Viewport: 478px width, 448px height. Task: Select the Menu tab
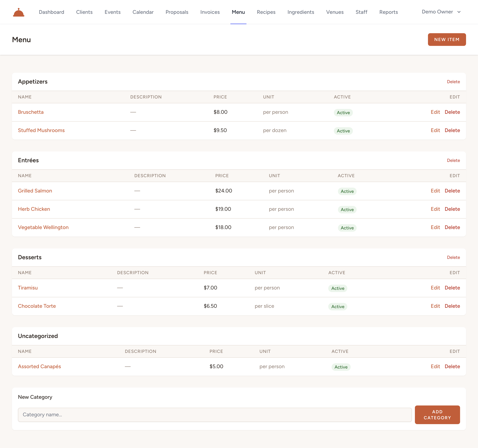238,12
